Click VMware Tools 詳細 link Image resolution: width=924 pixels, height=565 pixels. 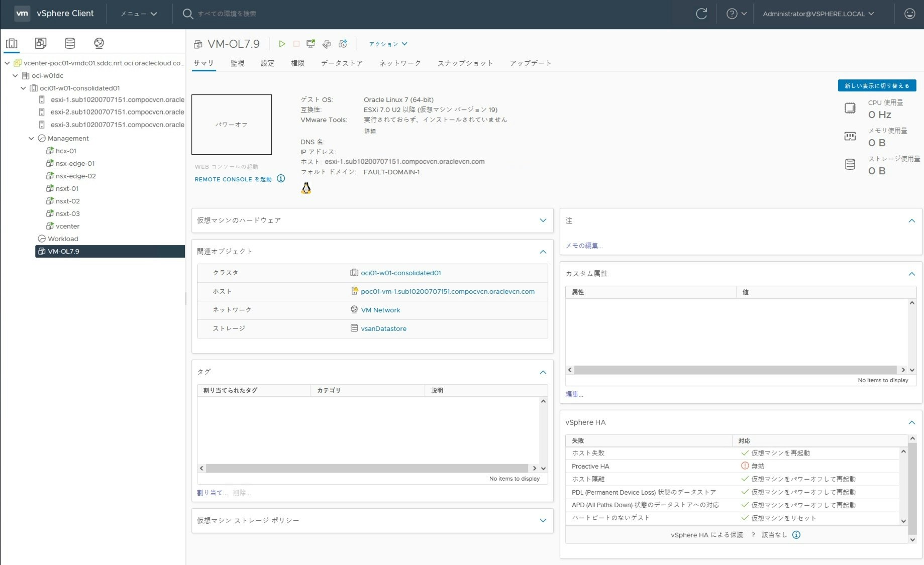[370, 131]
